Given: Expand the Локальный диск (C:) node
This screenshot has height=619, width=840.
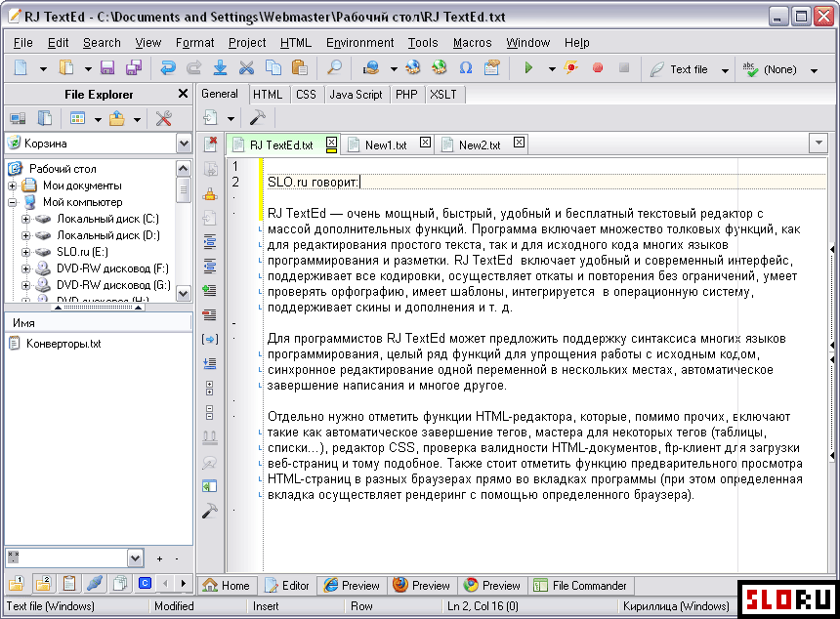Looking at the screenshot, I should 25,219.
